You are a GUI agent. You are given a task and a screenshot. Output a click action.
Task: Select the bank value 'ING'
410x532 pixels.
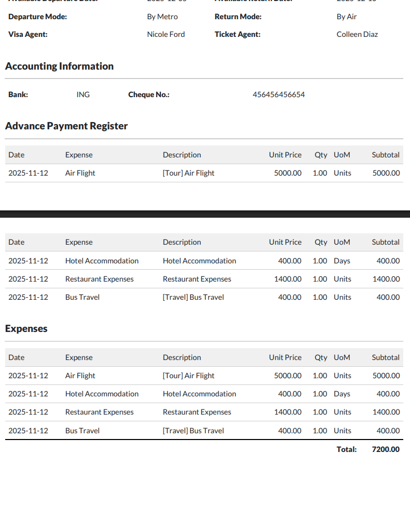pos(83,95)
